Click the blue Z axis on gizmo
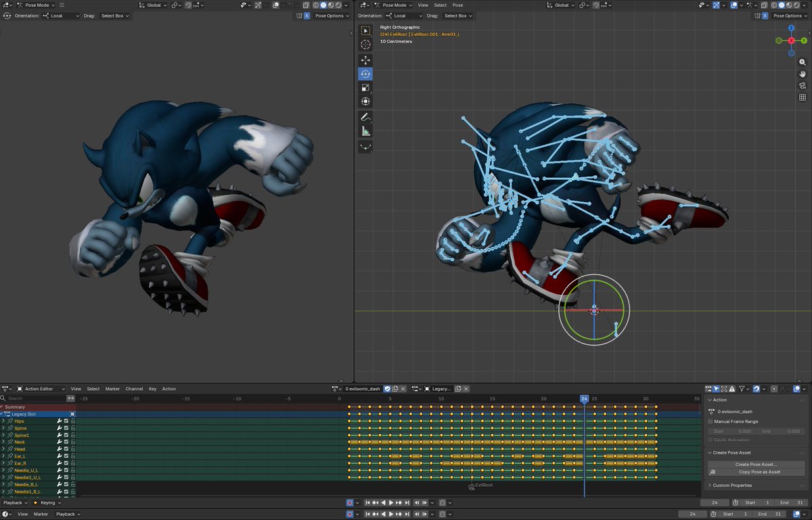Screen dimensions: 812x520 click(x=791, y=28)
